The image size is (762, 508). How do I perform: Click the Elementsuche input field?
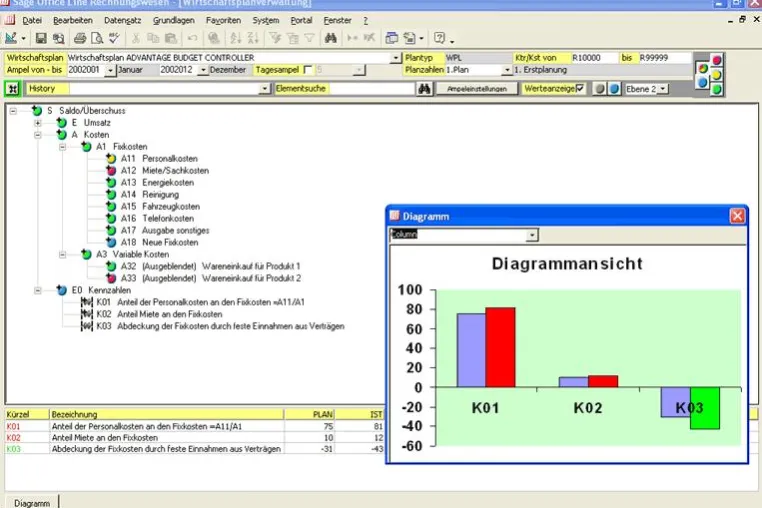coord(371,89)
